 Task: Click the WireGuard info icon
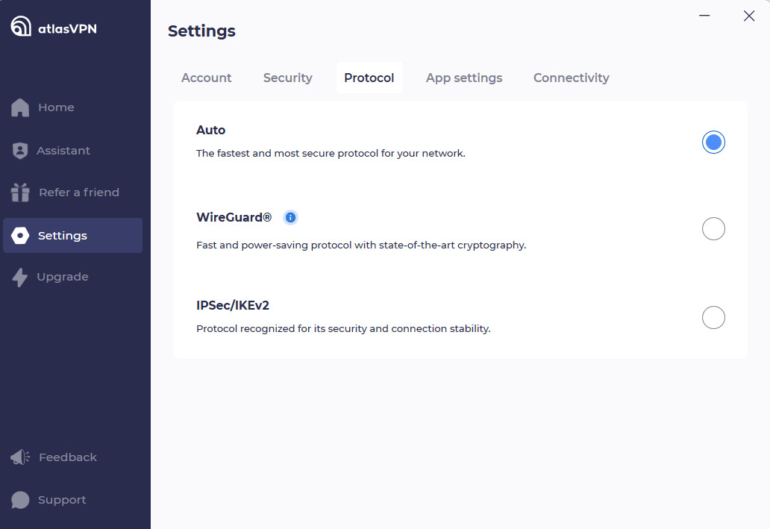click(290, 217)
